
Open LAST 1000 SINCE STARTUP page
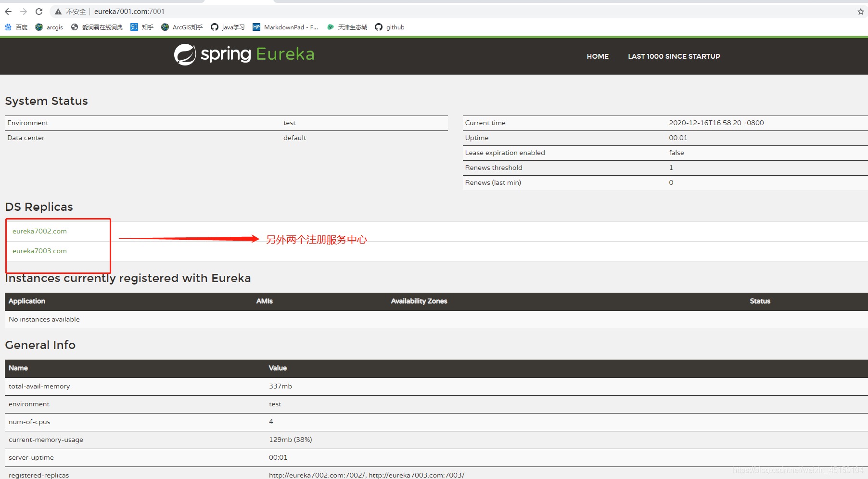point(674,56)
